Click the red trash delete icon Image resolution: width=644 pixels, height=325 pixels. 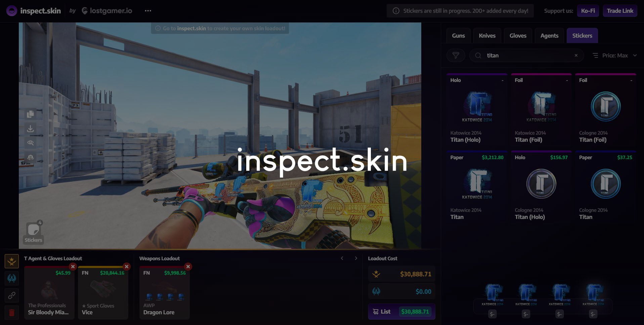point(12,313)
